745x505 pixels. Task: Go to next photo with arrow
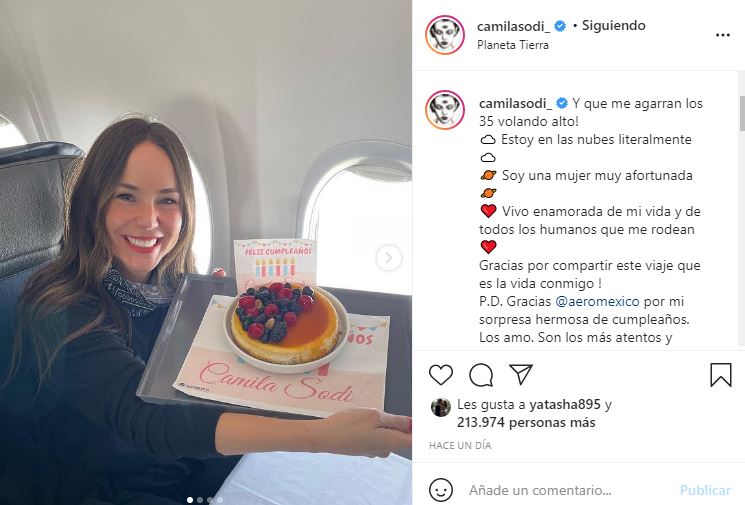[389, 257]
